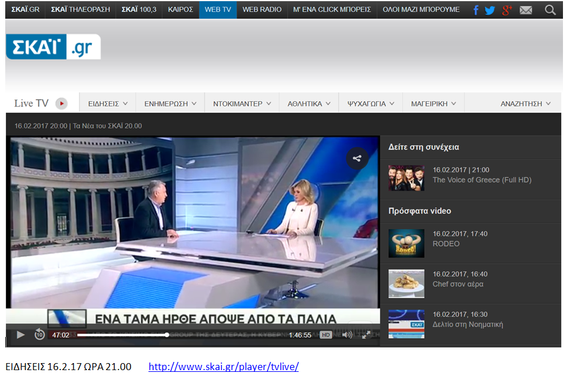588x380 pixels.
Task: Play the video with play button
Action: 21,335
